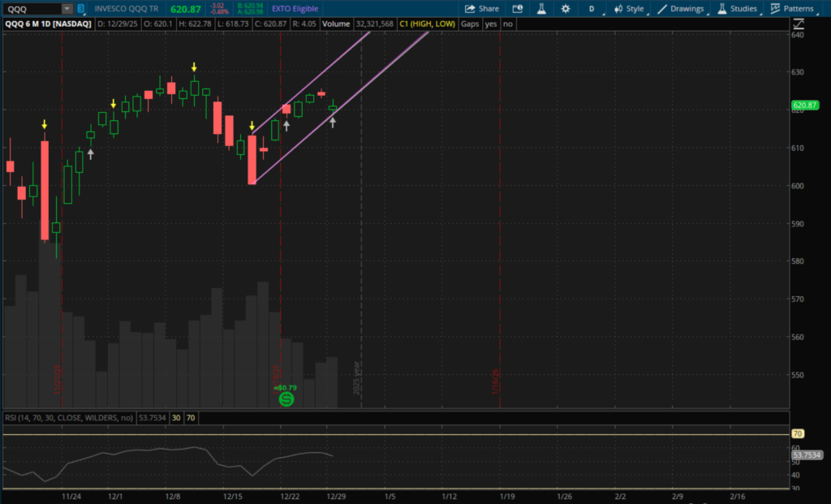Screen dimensions: 831x504
Task: Click the yellow 70 overbought level tag
Action: [x=797, y=434]
